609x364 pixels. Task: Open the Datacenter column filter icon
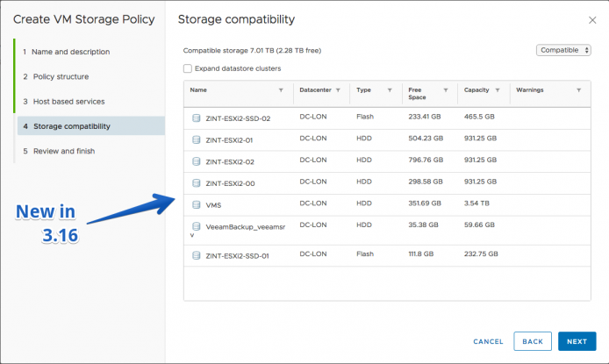click(338, 90)
